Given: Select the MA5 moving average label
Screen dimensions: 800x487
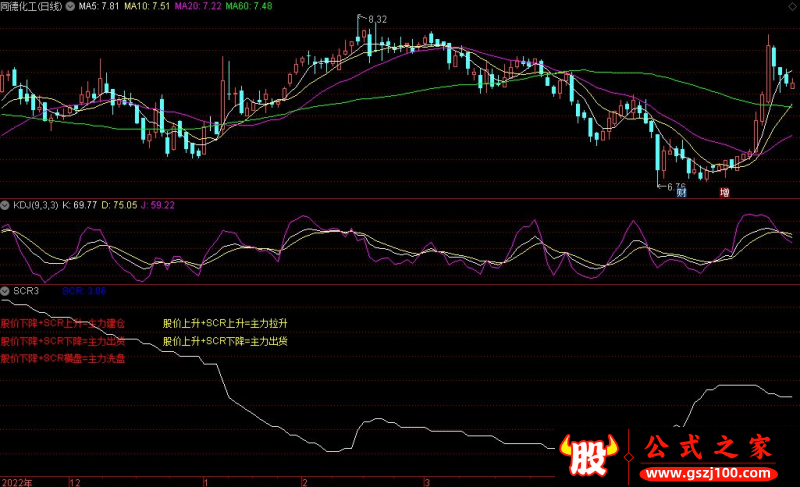Looking at the screenshot, I should point(99,6).
